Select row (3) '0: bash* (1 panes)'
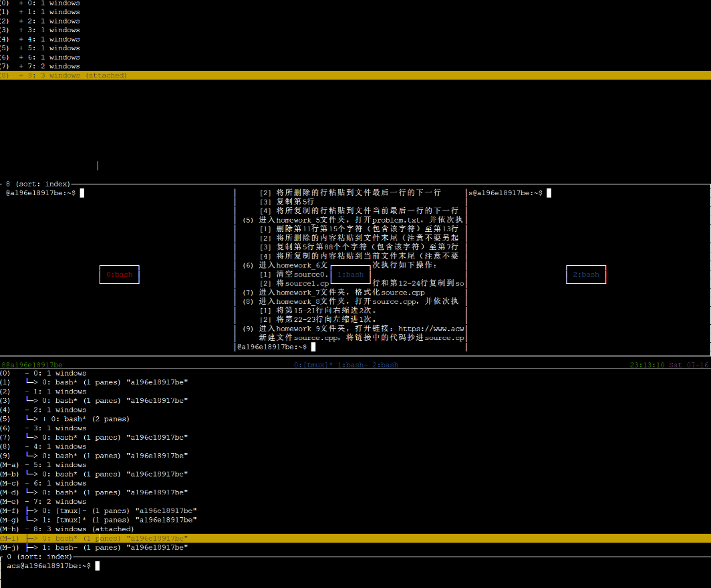 [94, 401]
